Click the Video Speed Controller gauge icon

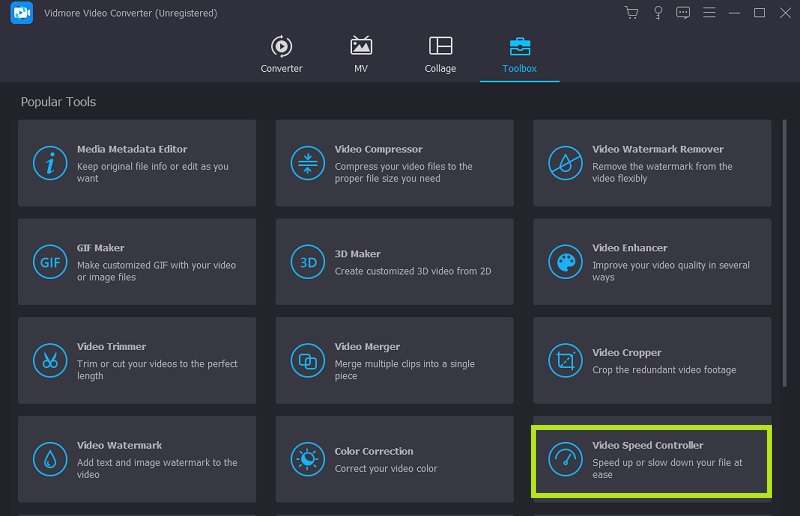coord(564,459)
